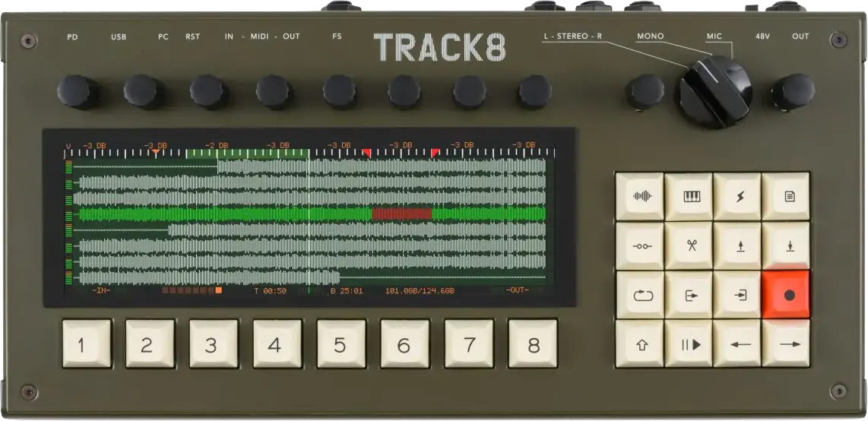Select track key 3
Viewport: 868px width, 421px height.
214,343
